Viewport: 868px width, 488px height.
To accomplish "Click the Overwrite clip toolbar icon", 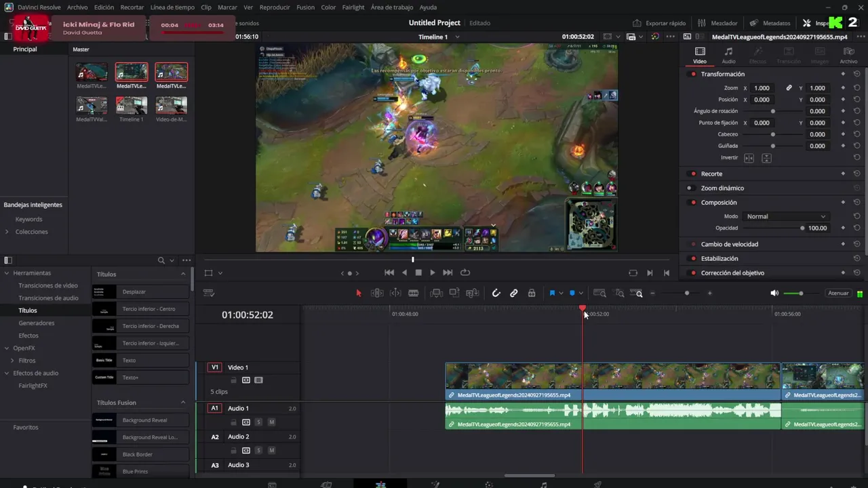I will click(x=454, y=293).
